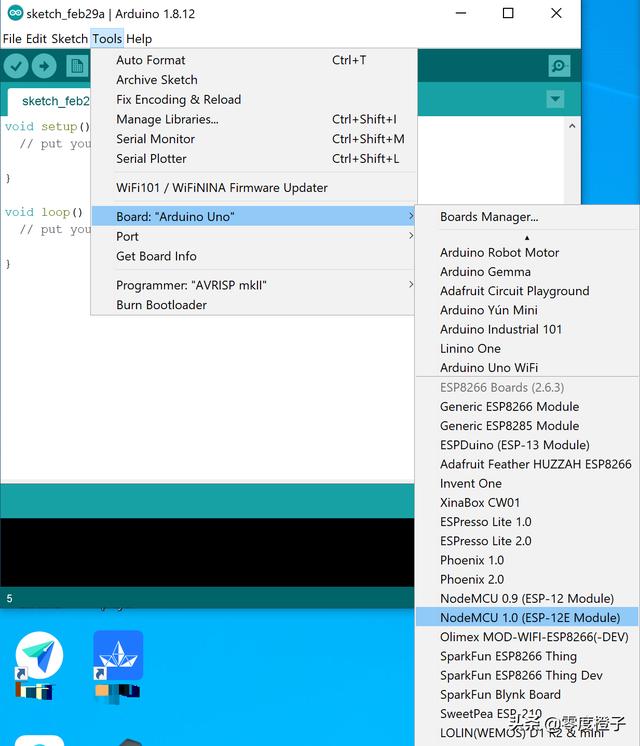Image resolution: width=640 pixels, height=746 pixels.
Task: Select Arduino Gemma board
Action: click(x=527, y=272)
